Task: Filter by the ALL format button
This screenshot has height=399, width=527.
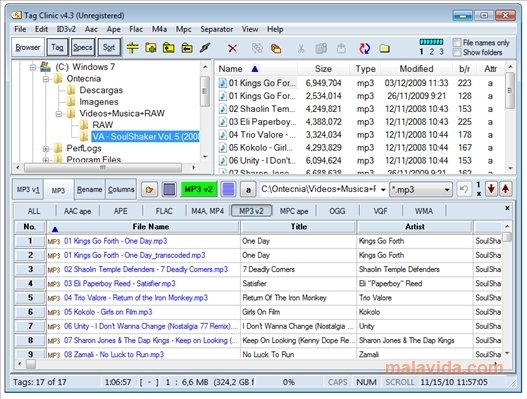Action: coord(34,211)
